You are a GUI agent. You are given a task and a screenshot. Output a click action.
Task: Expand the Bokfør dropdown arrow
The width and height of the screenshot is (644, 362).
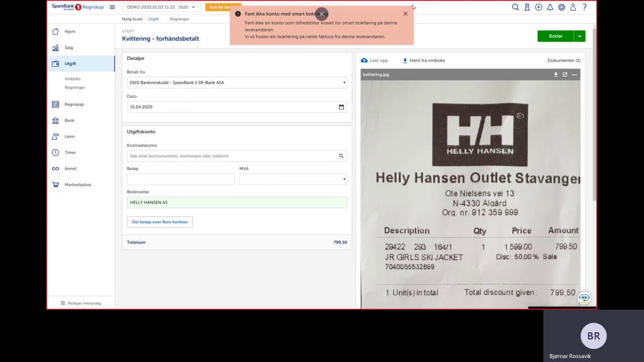click(x=580, y=36)
